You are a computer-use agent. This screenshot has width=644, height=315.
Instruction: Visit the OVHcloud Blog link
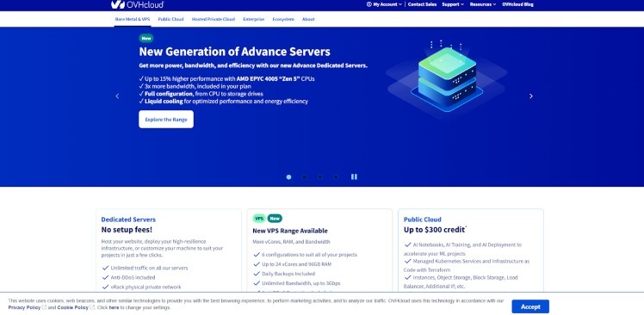pos(517,4)
